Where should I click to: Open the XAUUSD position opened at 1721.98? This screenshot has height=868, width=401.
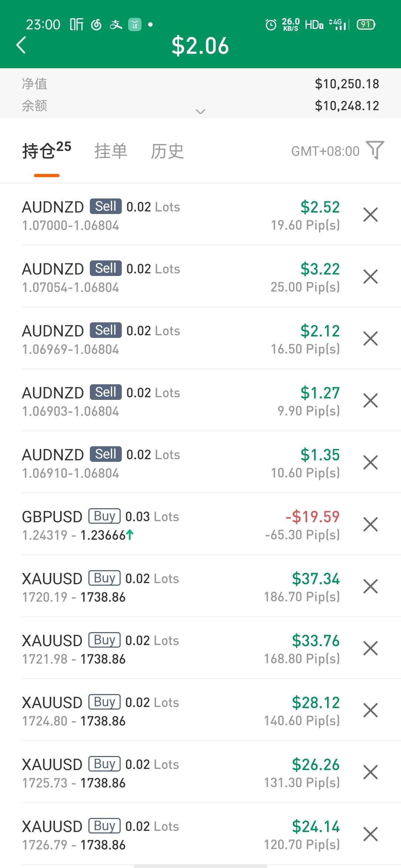point(149,649)
